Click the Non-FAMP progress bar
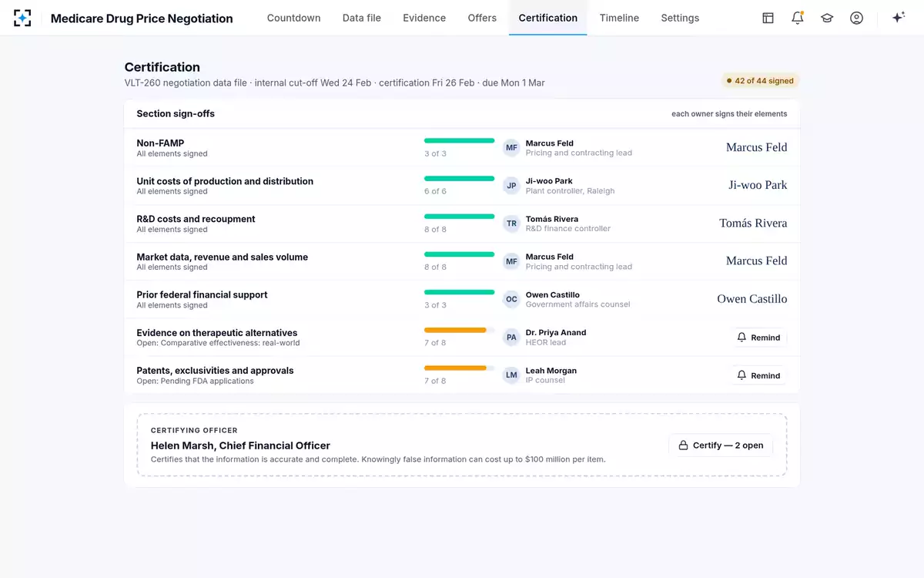Screen dimensions: 924x578 coord(459,141)
